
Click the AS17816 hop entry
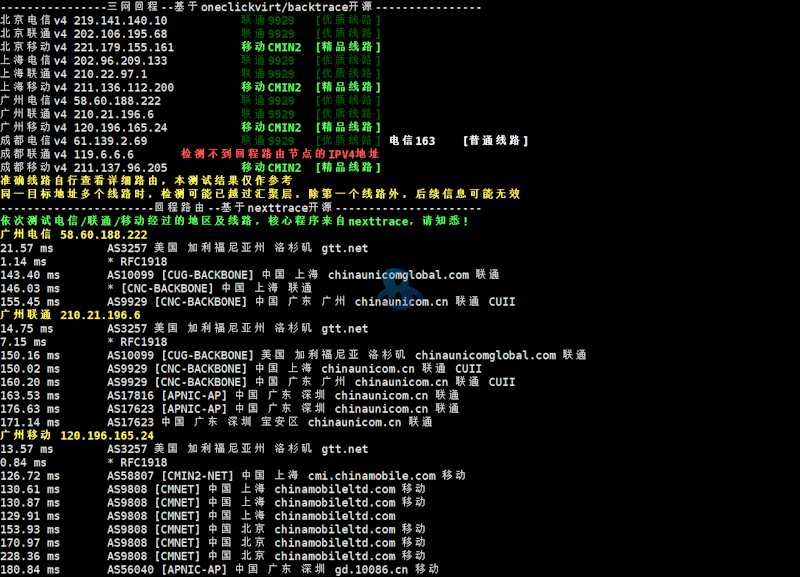pyautogui.click(x=130, y=395)
